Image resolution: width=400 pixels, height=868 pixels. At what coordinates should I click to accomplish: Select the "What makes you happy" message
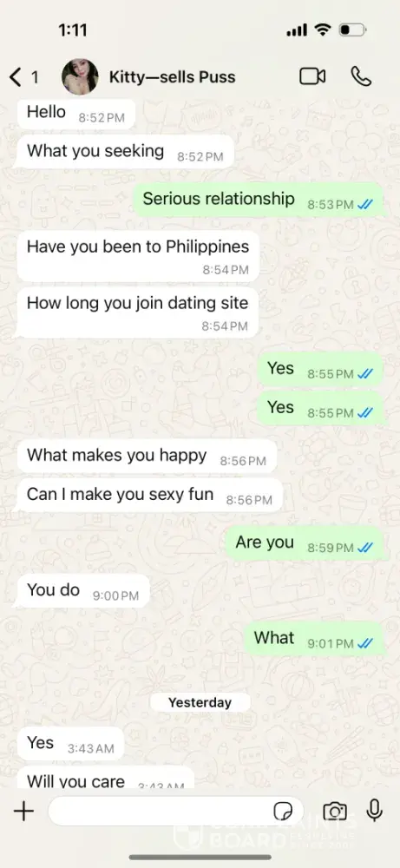(147, 457)
